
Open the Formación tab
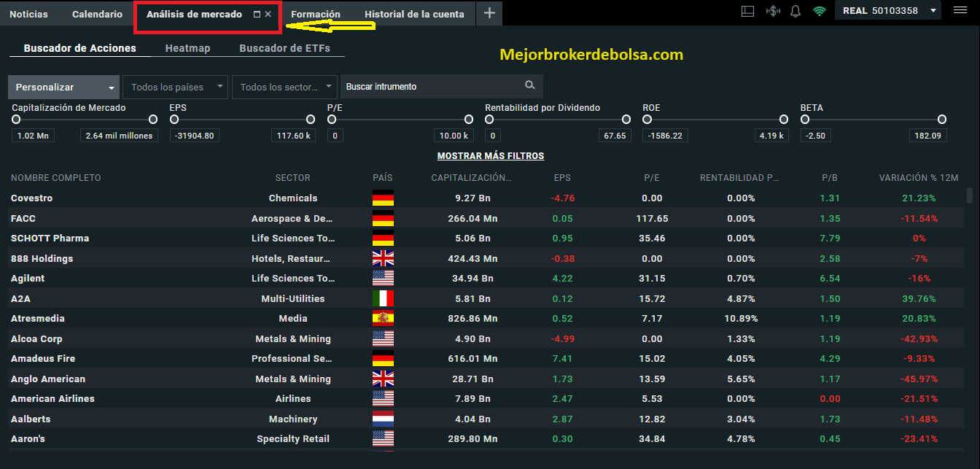click(315, 14)
